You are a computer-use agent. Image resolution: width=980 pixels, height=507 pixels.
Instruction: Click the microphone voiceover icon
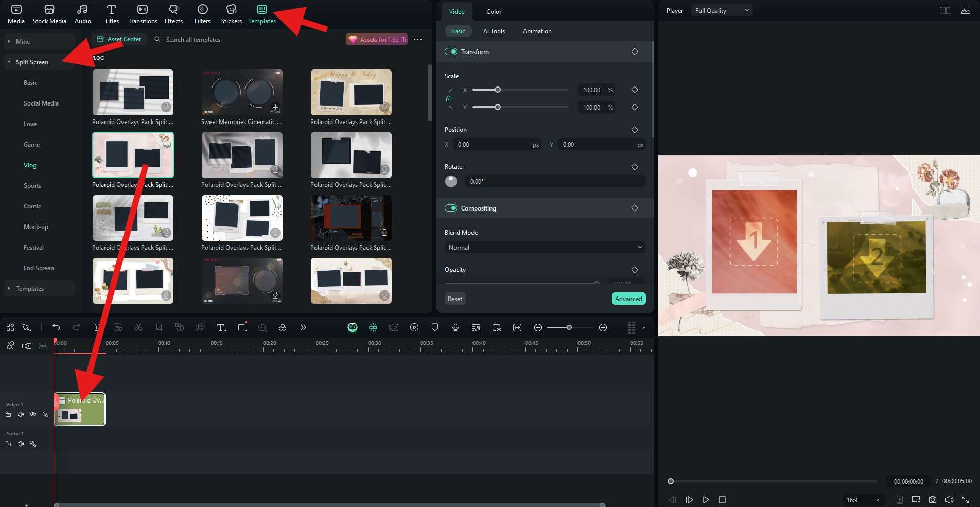(x=456, y=327)
